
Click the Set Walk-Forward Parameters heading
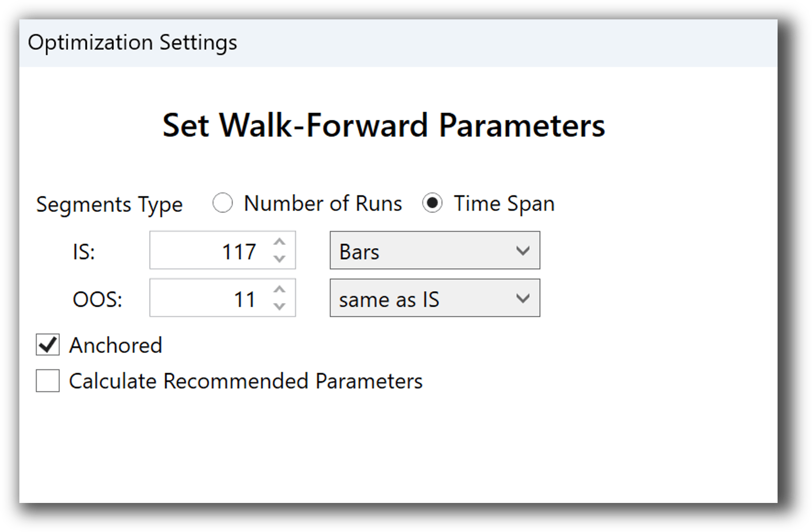tap(384, 126)
